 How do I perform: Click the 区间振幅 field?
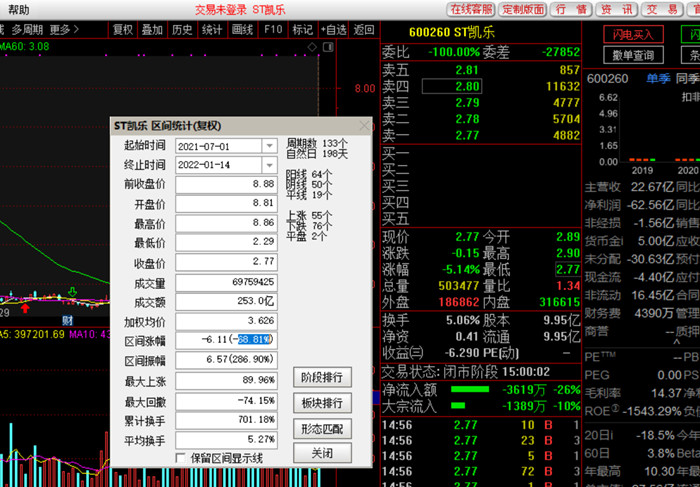point(226,360)
